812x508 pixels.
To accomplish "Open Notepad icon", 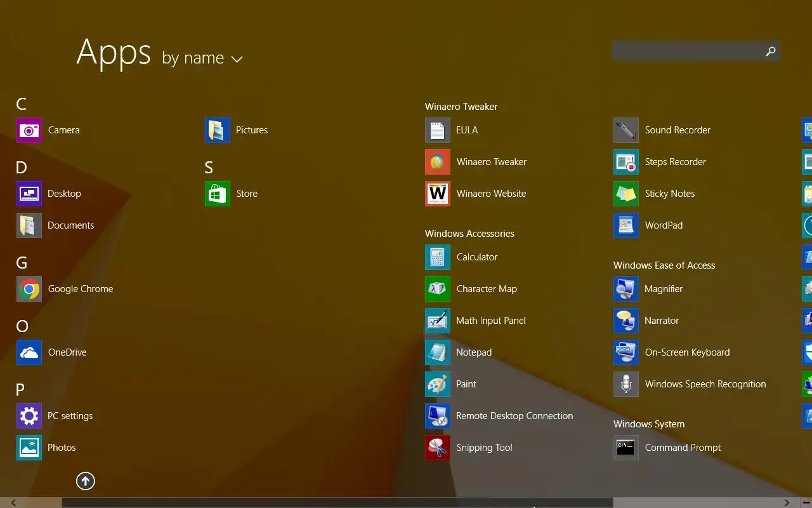I will tap(438, 352).
